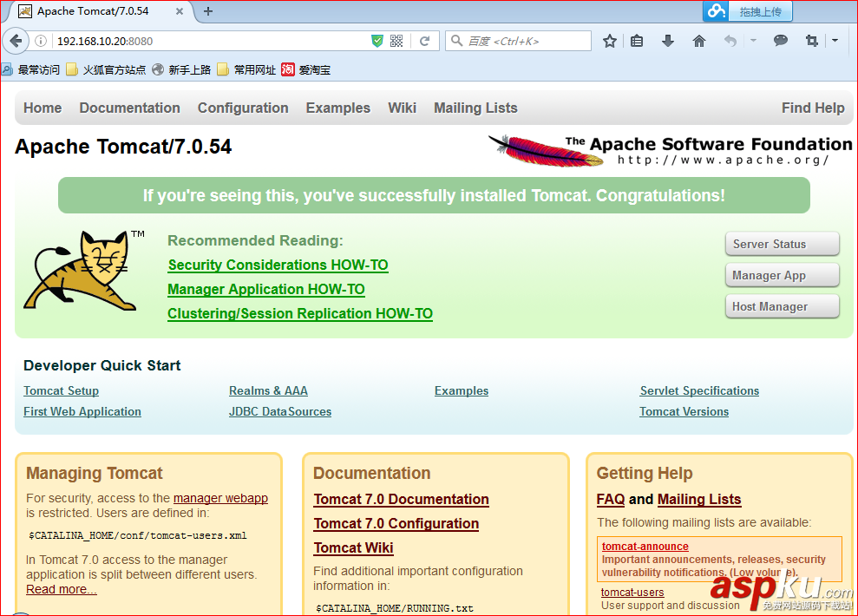This screenshot has width=858, height=616.
Task: Open Mailing Lists in Tomcat nav bar
Action: pos(475,108)
